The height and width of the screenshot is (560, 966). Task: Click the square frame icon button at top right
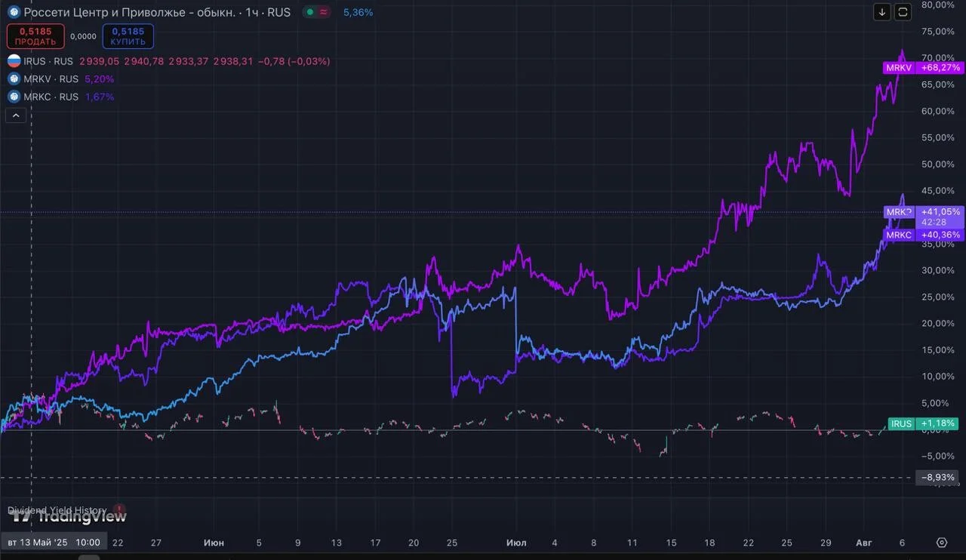(903, 11)
